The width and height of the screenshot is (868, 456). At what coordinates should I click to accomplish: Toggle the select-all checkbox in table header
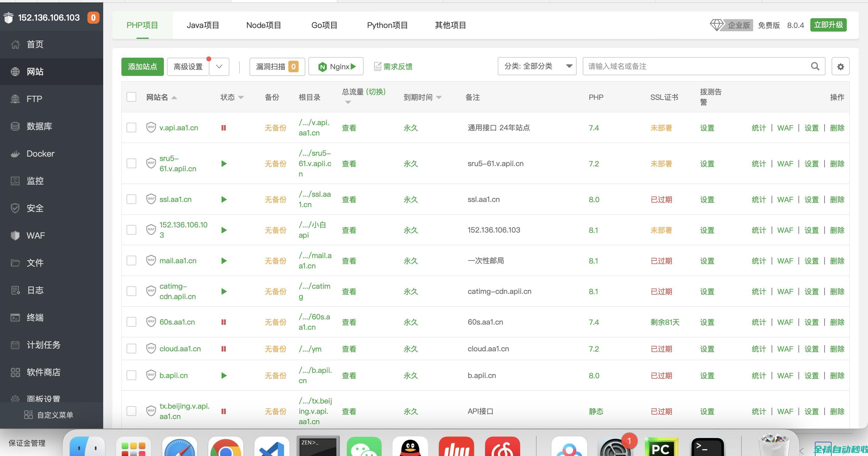tap(131, 97)
